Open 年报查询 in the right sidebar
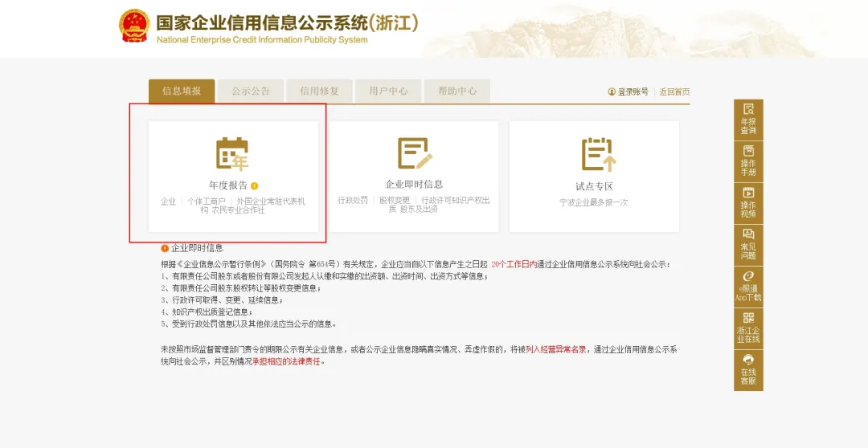 748,120
